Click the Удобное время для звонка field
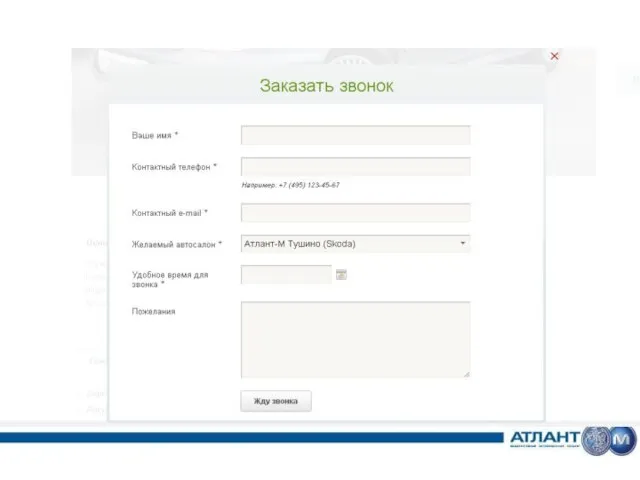The width and height of the screenshot is (640, 480). click(286, 274)
